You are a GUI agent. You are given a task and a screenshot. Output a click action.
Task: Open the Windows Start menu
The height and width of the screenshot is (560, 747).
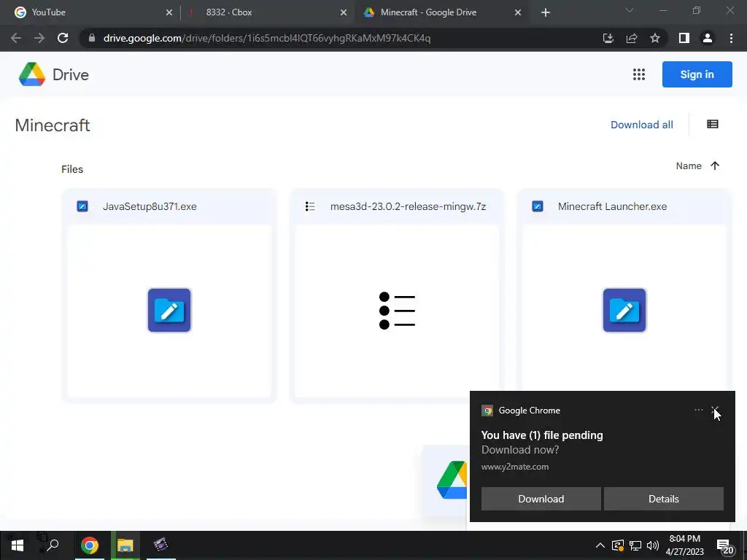point(18,545)
